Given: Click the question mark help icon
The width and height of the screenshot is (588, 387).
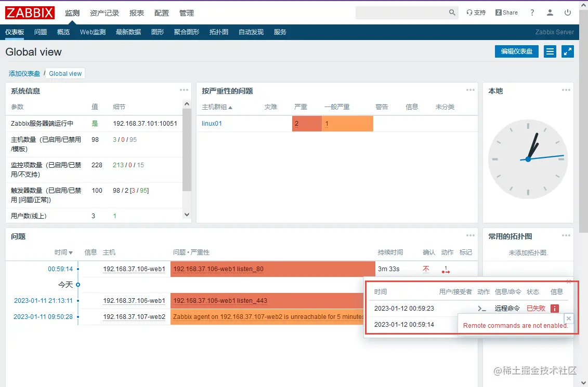Looking at the screenshot, I should (x=532, y=13).
